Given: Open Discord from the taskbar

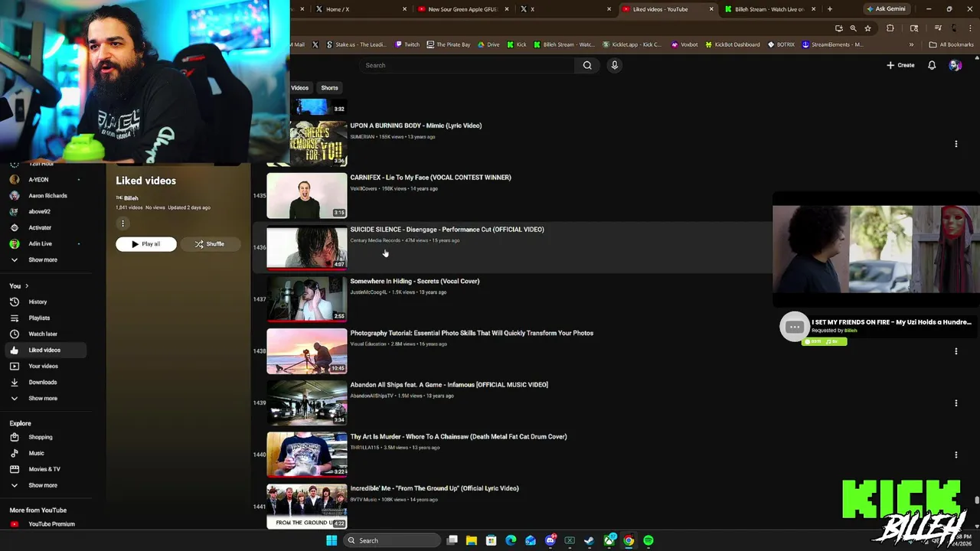Looking at the screenshot, I should (550, 540).
